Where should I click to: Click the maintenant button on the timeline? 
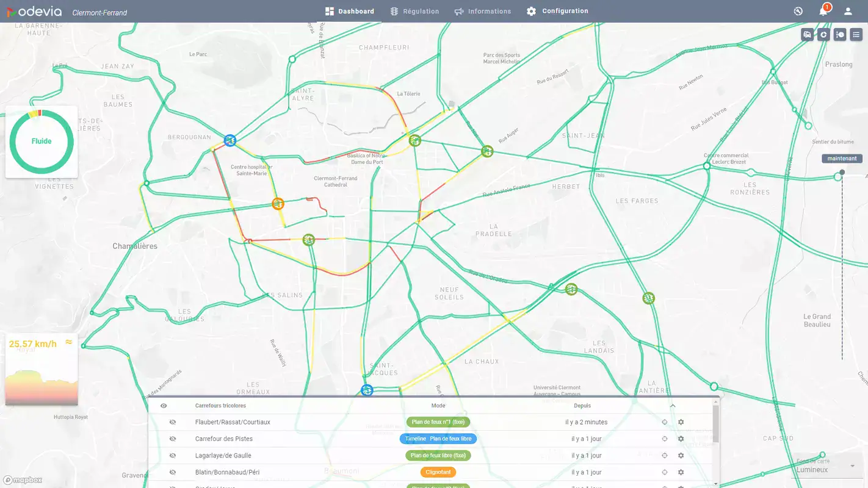841,158
